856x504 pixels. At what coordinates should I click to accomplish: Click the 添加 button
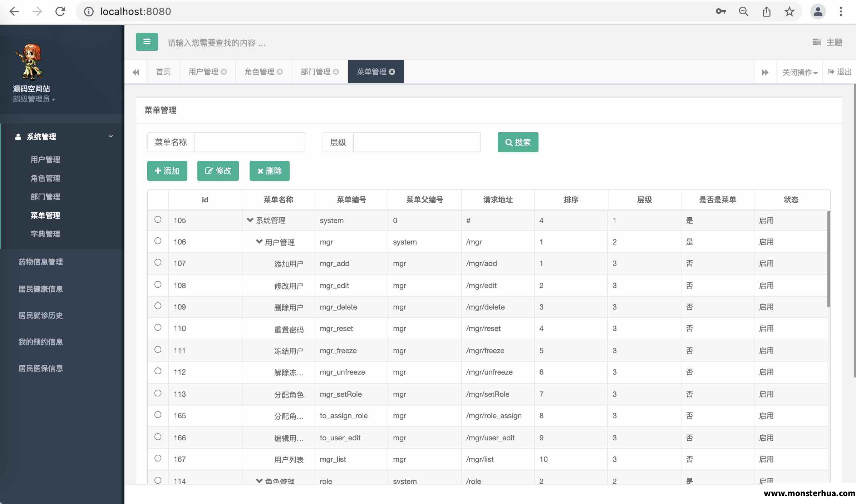(x=167, y=171)
